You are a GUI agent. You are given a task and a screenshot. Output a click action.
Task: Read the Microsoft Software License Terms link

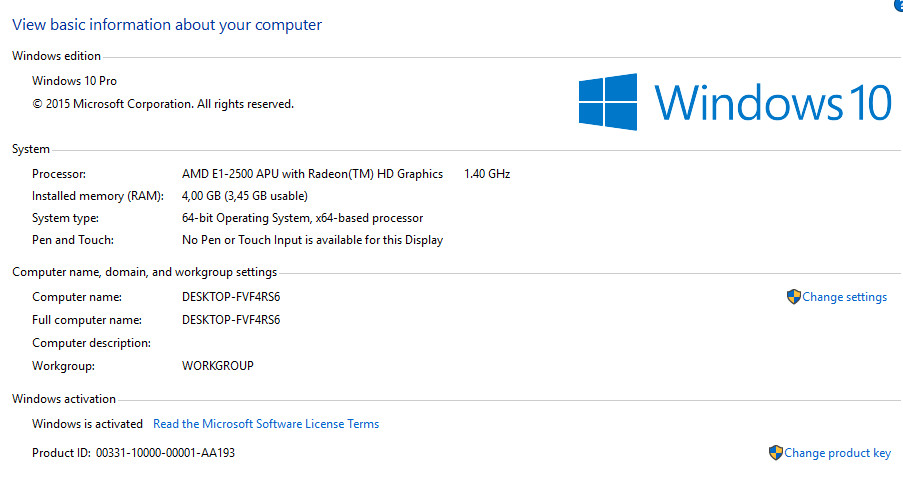click(x=266, y=424)
